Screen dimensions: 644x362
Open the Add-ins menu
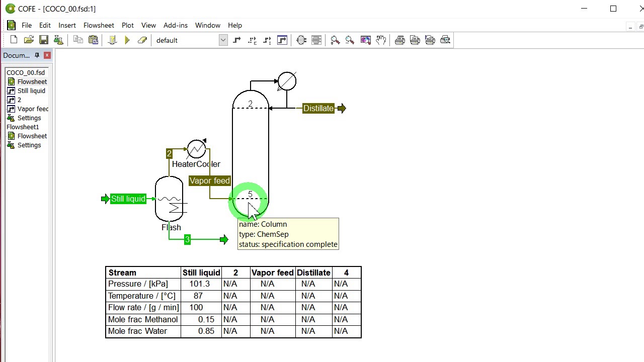coord(176,25)
